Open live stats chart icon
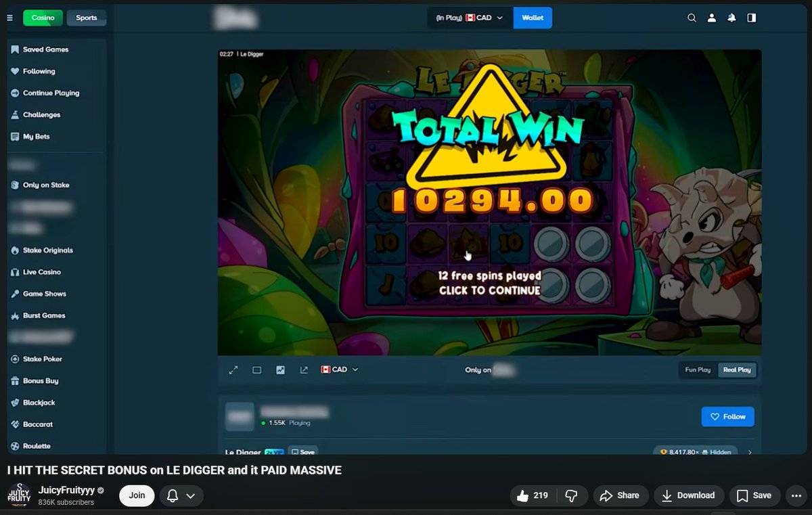 pyautogui.click(x=280, y=370)
